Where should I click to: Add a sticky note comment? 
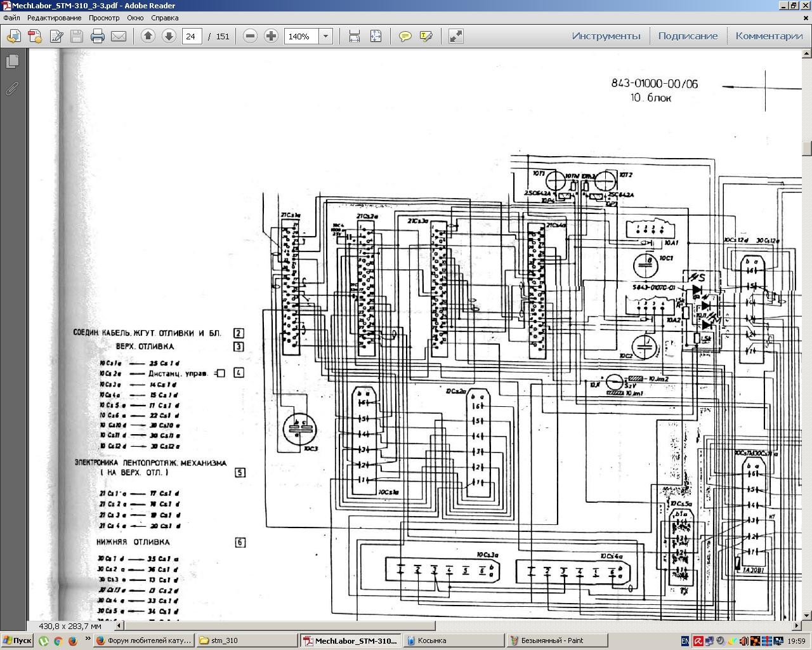pos(405,36)
